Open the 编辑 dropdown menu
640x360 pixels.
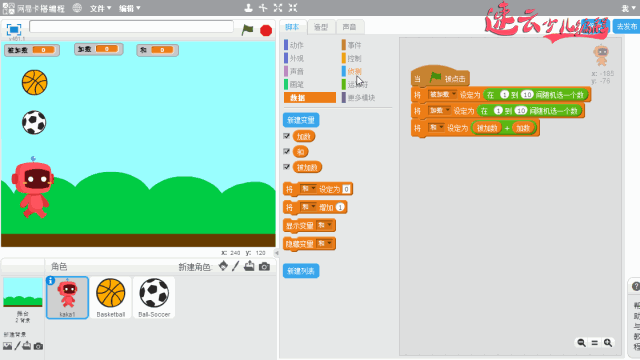pos(130,8)
